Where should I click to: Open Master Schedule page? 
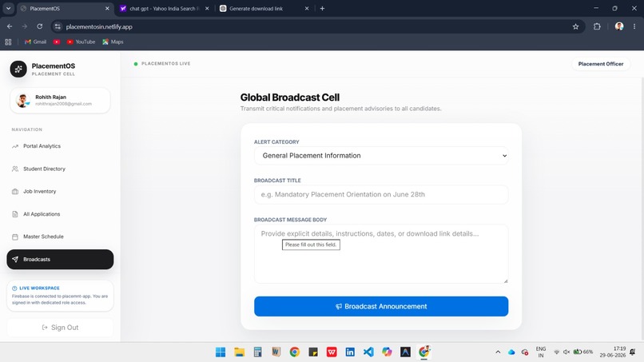[60, 237]
